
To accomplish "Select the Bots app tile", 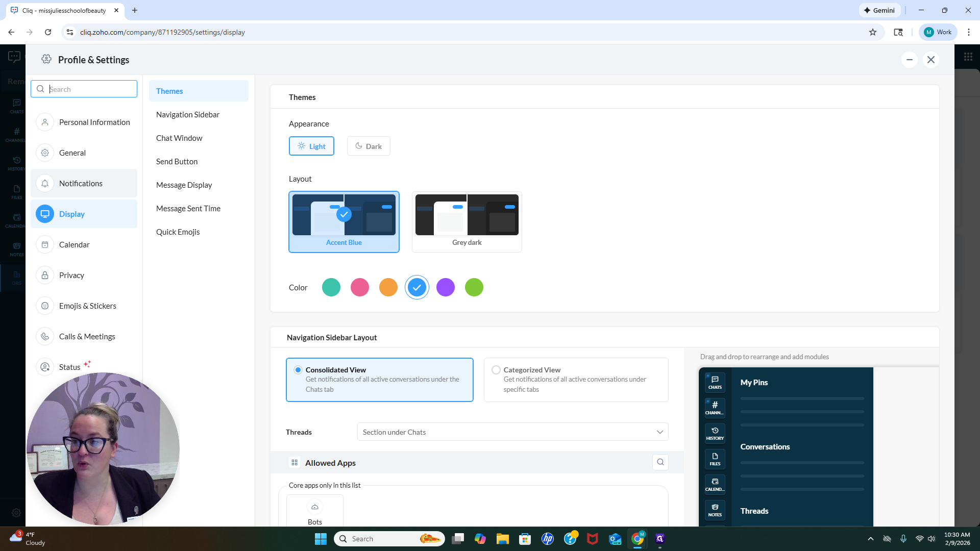I will pyautogui.click(x=315, y=511).
